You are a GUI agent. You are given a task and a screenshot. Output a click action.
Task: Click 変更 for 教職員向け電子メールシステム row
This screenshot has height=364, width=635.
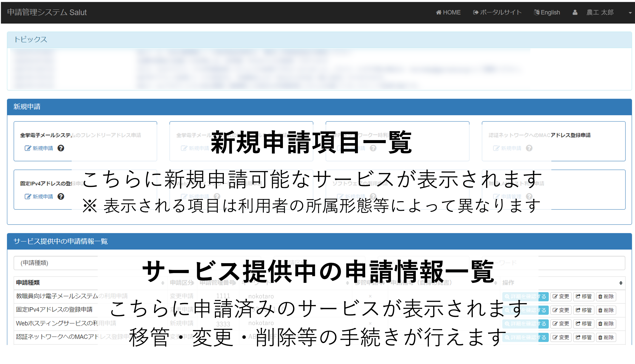[x=561, y=296]
